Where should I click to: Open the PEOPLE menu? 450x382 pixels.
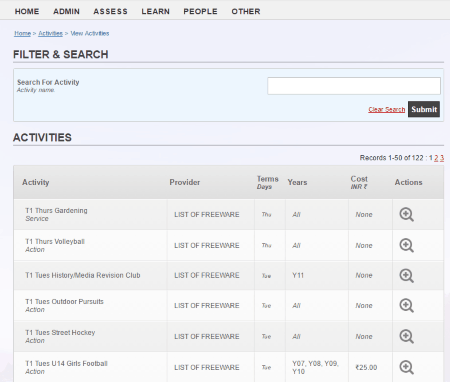[200, 11]
